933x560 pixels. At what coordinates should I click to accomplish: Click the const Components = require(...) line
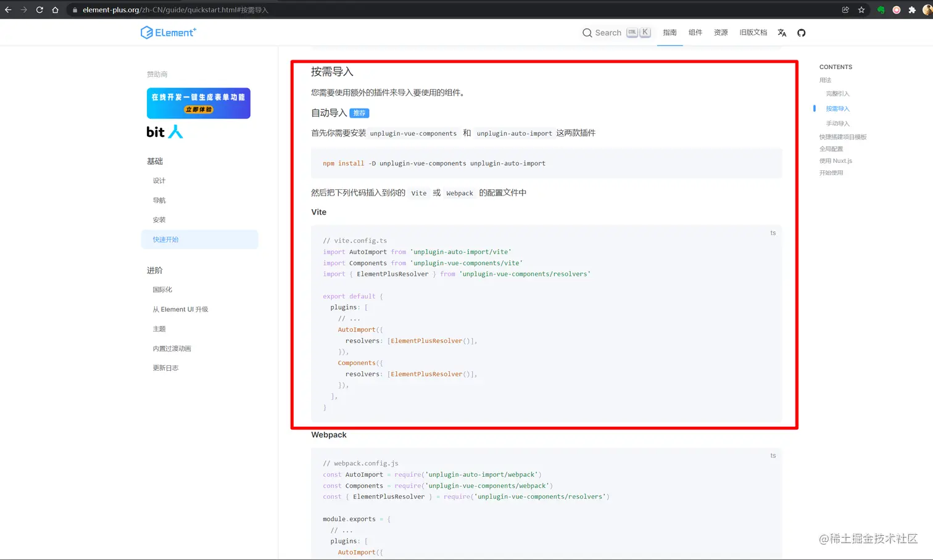(x=437, y=485)
